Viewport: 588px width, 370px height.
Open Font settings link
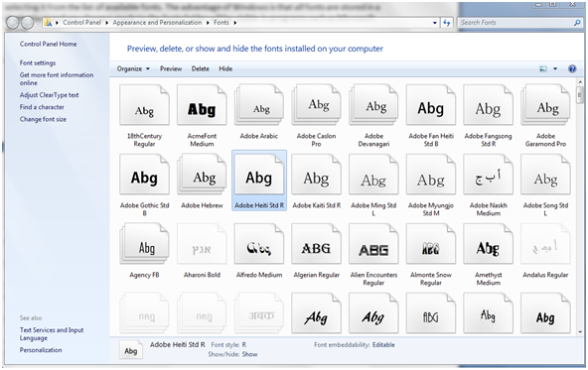pyautogui.click(x=38, y=62)
